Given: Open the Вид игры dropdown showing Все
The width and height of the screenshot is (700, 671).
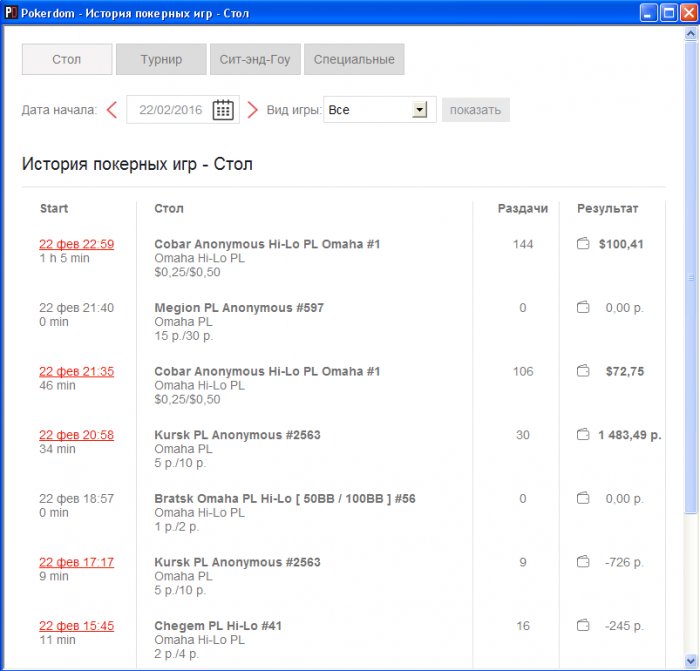Looking at the screenshot, I should coord(379,109).
